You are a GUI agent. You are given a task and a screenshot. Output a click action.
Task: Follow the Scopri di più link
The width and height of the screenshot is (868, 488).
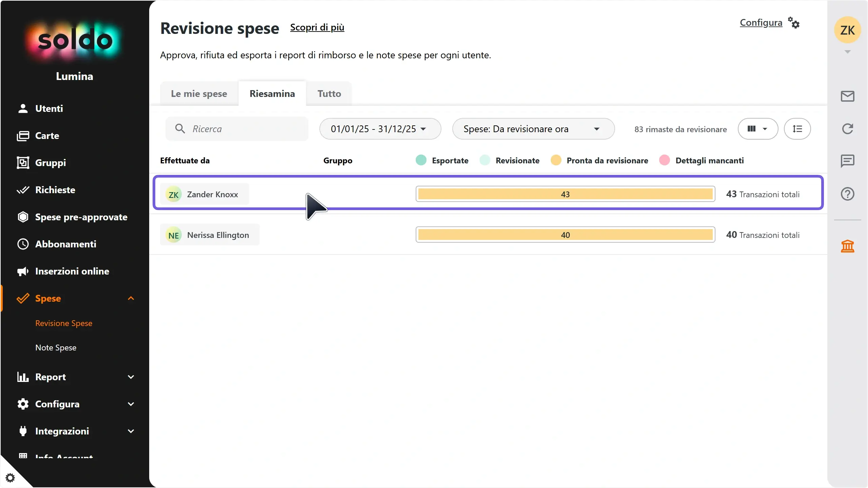pos(317,27)
